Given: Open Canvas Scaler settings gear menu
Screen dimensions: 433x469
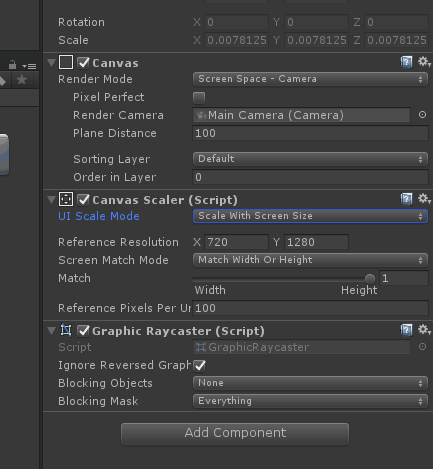Looking at the screenshot, I should (x=424, y=199).
